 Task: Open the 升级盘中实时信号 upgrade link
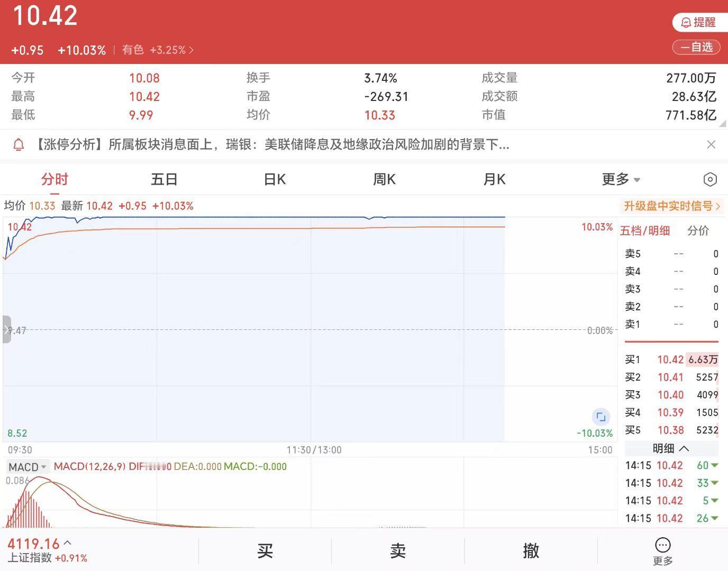click(671, 206)
